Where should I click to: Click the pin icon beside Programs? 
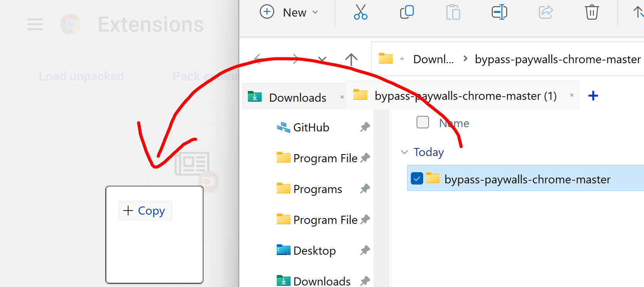pyautogui.click(x=365, y=189)
